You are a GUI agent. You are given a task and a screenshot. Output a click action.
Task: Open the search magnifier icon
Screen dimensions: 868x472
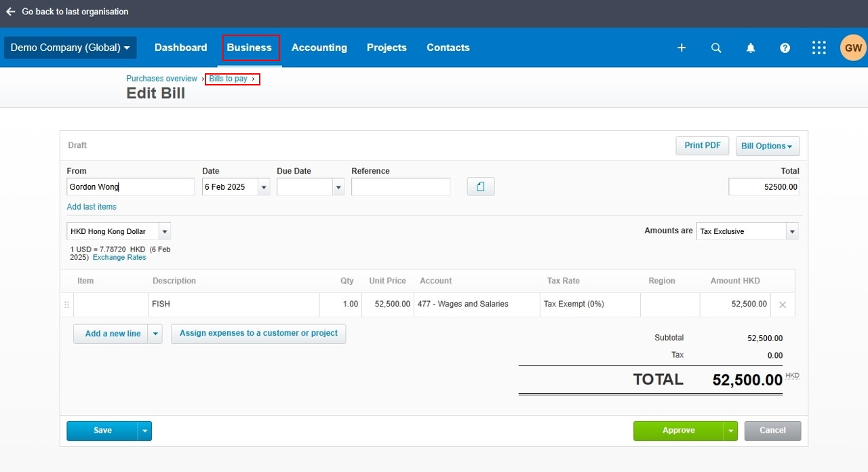(716, 47)
